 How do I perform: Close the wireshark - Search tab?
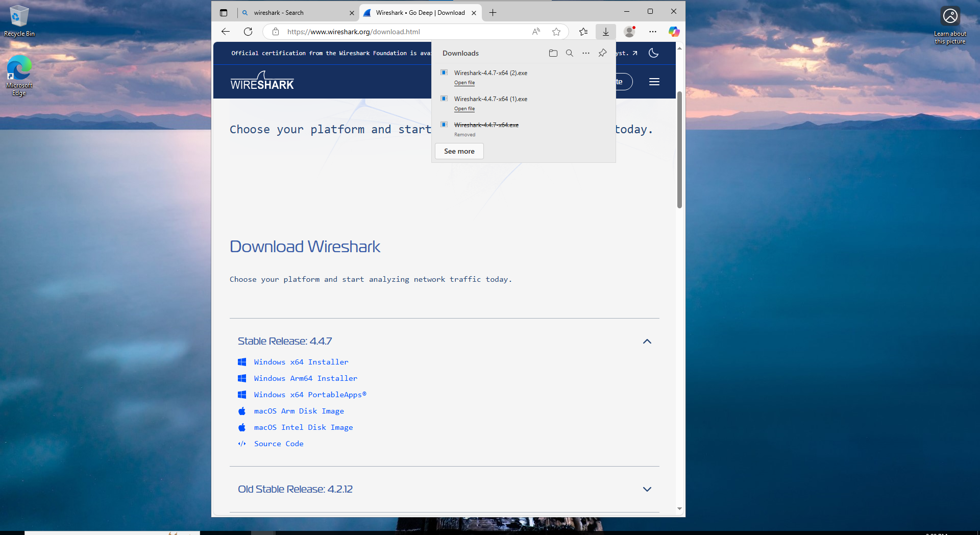coord(352,13)
